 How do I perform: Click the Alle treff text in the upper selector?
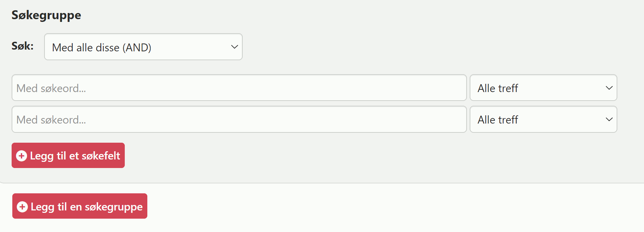pyautogui.click(x=497, y=88)
